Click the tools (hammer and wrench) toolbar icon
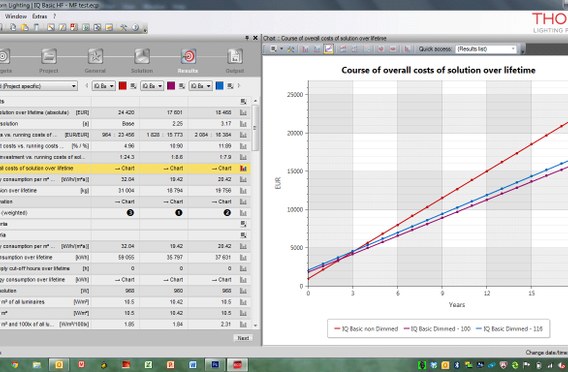This screenshot has height=372, width=568. coord(124,28)
